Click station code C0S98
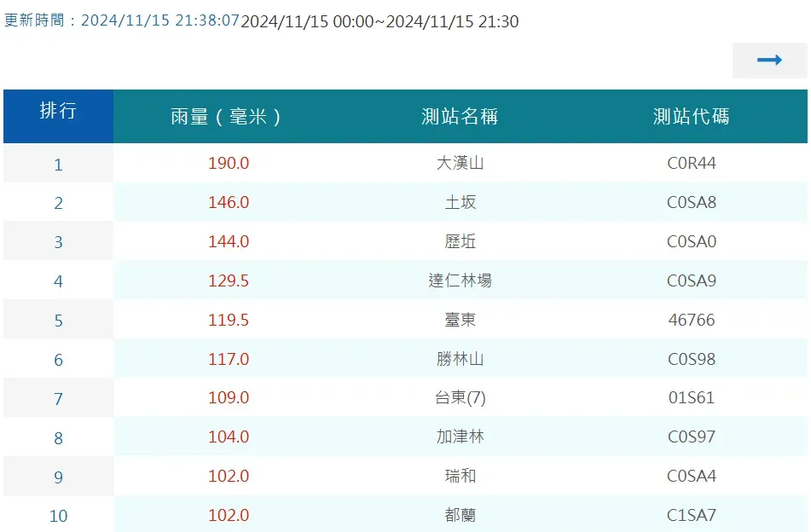This screenshot has height=532, width=811. 692,359
